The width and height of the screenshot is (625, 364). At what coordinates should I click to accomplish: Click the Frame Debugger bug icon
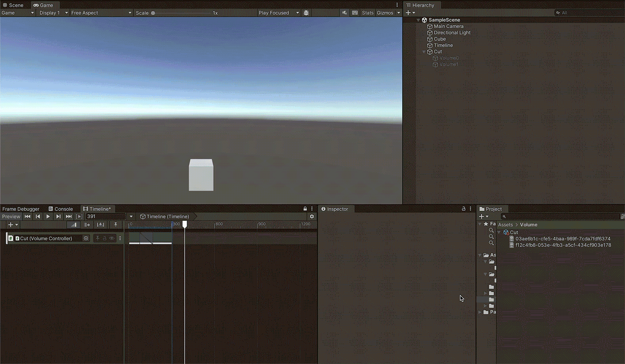(306, 13)
